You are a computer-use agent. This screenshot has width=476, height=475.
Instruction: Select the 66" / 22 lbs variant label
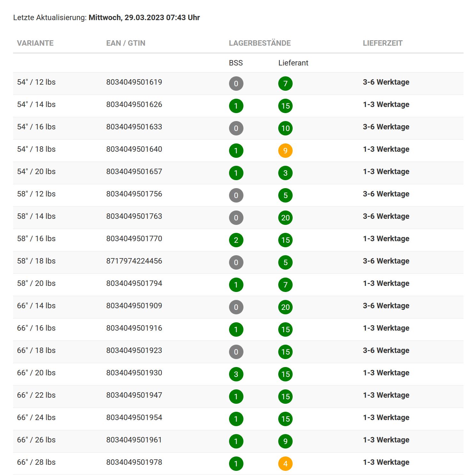coord(36,395)
